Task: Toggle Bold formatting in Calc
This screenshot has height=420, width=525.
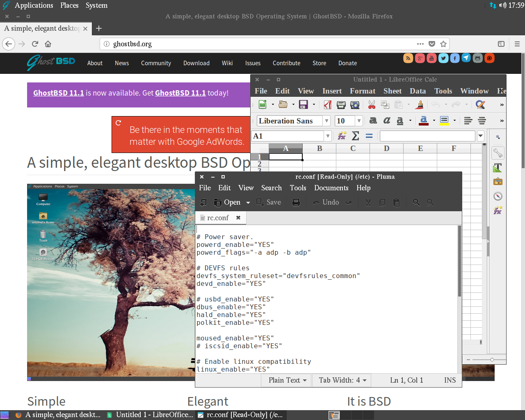Action: (x=373, y=121)
